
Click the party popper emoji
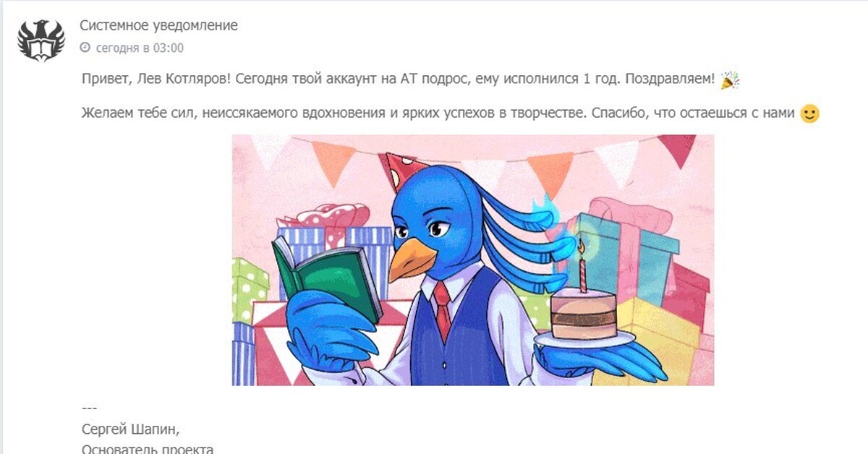730,80
